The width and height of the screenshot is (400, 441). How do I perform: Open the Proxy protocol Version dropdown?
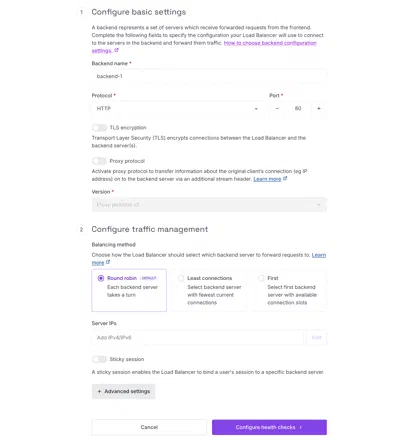[209, 205]
